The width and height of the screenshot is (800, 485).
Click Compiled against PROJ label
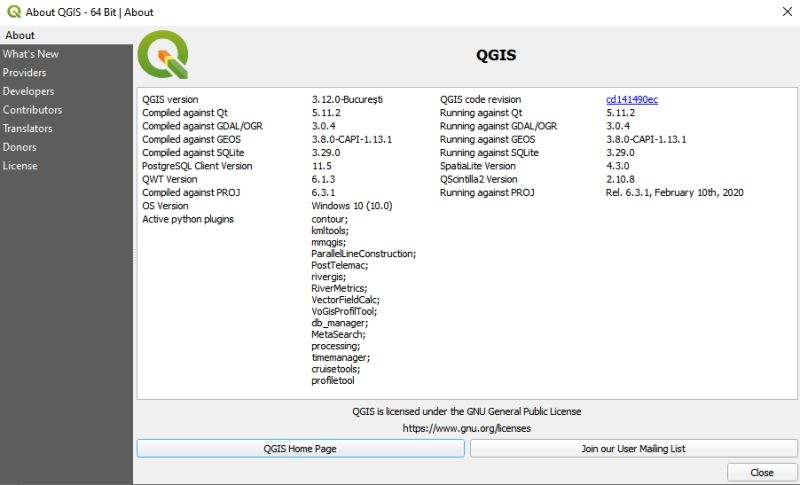pos(191,192)
